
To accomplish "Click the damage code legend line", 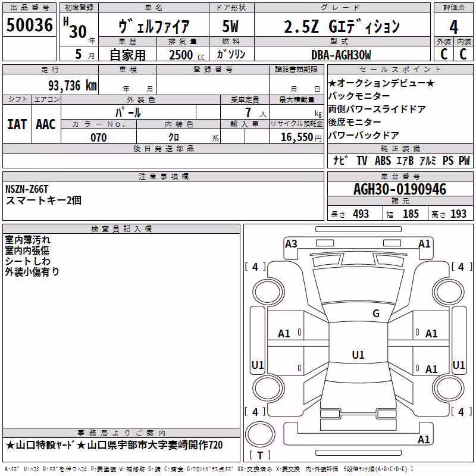I will (x=209, y=469).
